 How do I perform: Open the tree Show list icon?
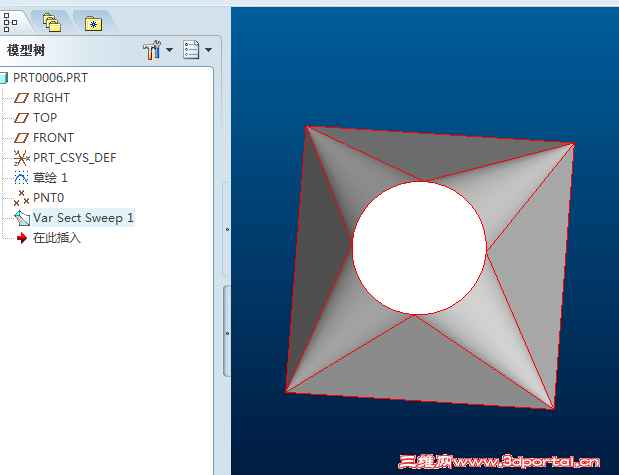click(x=191, y=50)
